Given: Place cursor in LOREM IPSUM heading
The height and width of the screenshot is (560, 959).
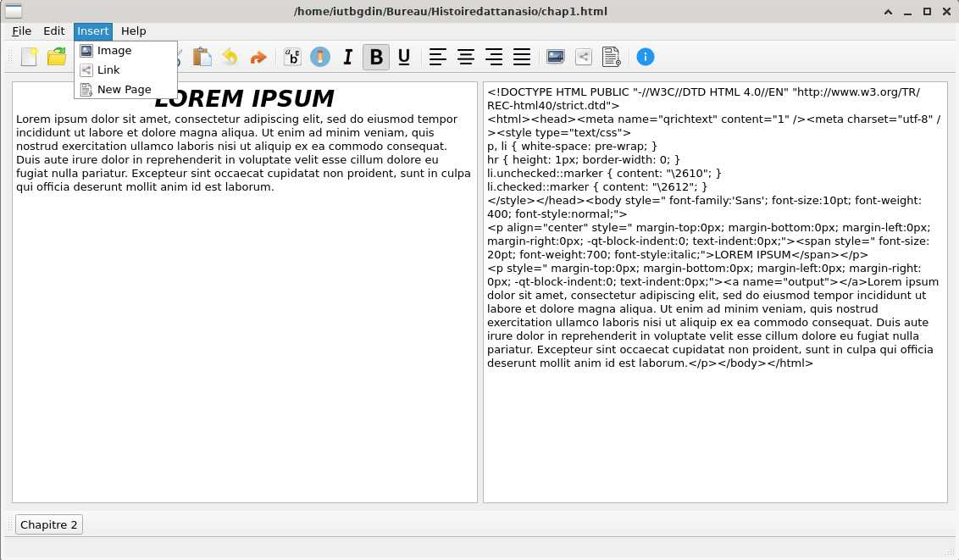Looking at the screenshot, I should click(244, 98).
